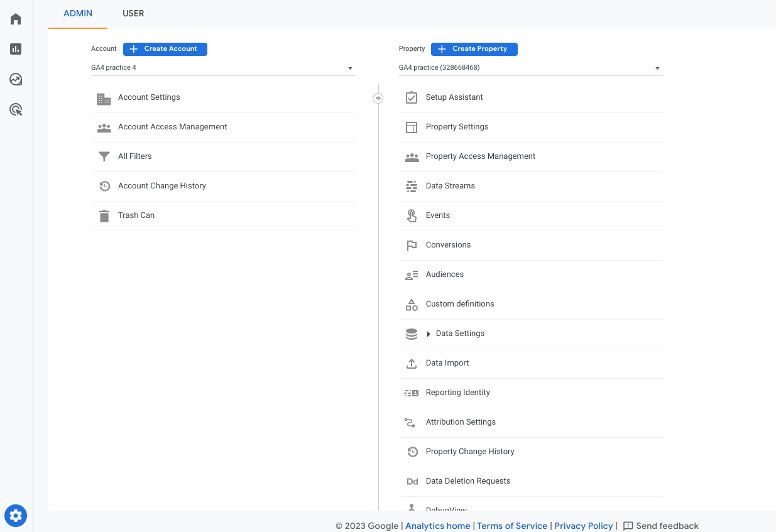Click the Attribution Settings path icon
The height and width of the screenshot is (532, 776).
(410, 423)
